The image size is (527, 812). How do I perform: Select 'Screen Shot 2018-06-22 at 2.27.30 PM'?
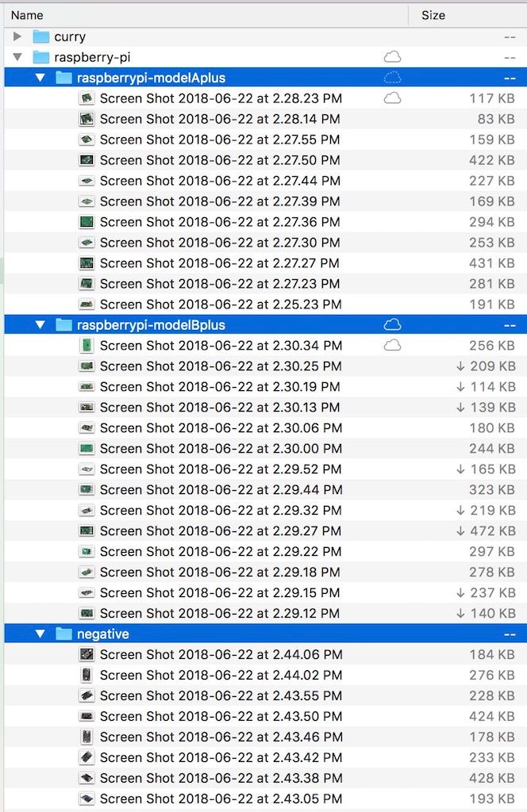click(x=220, y=243)
